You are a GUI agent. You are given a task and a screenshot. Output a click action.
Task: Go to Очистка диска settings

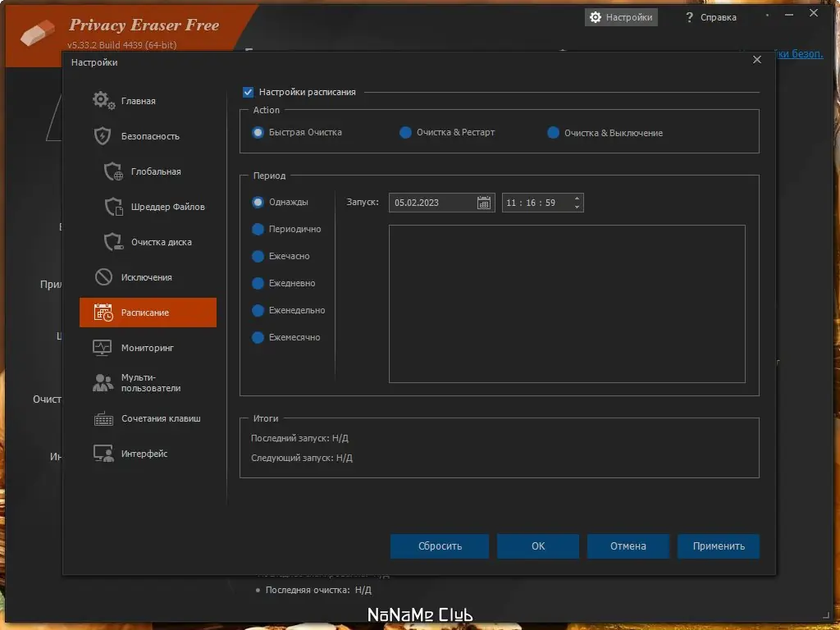(x=148, y=242)
